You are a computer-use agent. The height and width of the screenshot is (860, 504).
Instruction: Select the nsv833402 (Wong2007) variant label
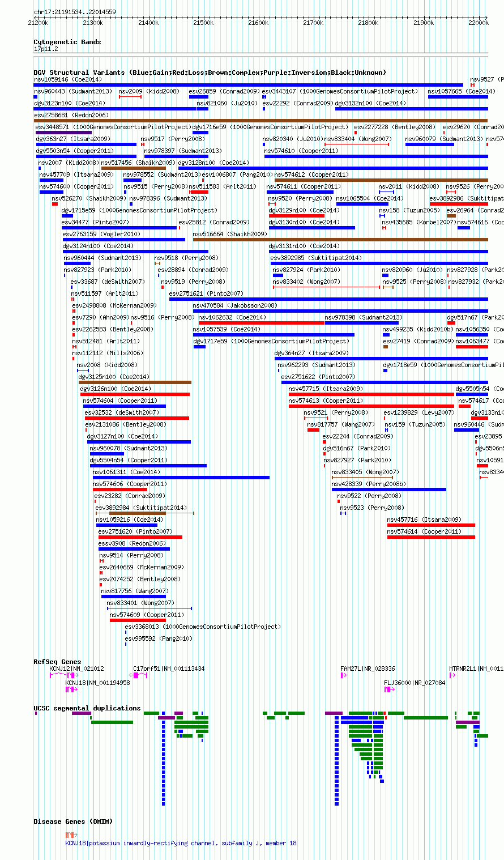coord(306,282)
